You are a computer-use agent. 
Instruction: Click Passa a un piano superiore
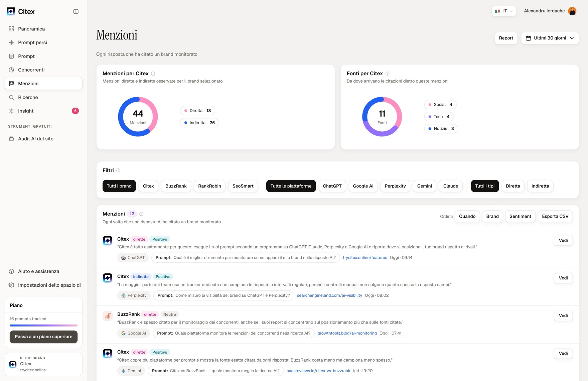tap(43, 337)
